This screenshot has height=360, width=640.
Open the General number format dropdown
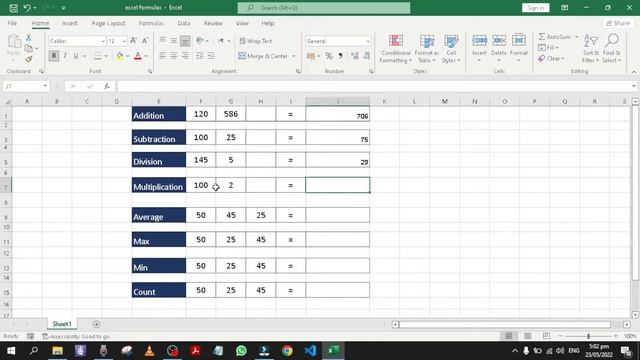[x=368, y=41]
